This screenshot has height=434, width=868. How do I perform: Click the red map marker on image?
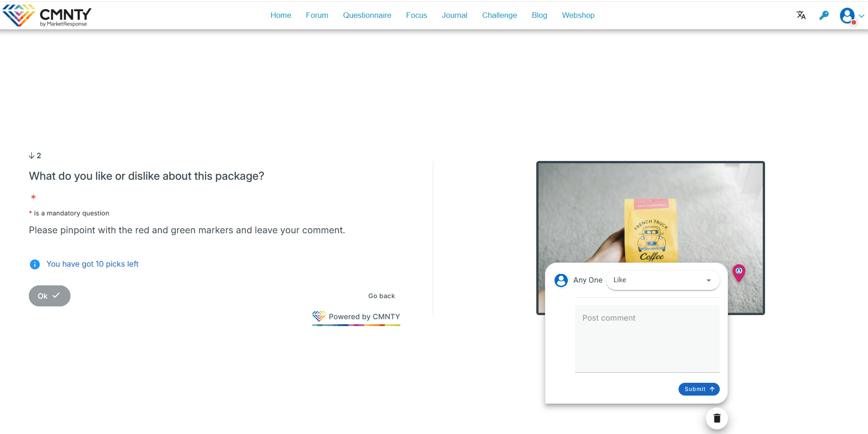[x=739, y=273]
